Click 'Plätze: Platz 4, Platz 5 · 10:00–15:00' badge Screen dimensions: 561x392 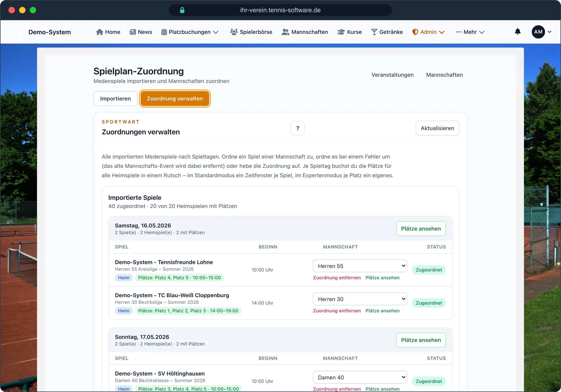pyautogui.click(x=180, y=278)
